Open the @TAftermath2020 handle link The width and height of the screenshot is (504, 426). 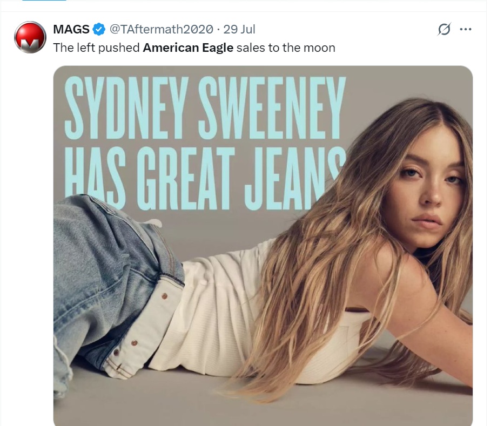[162, 29]
